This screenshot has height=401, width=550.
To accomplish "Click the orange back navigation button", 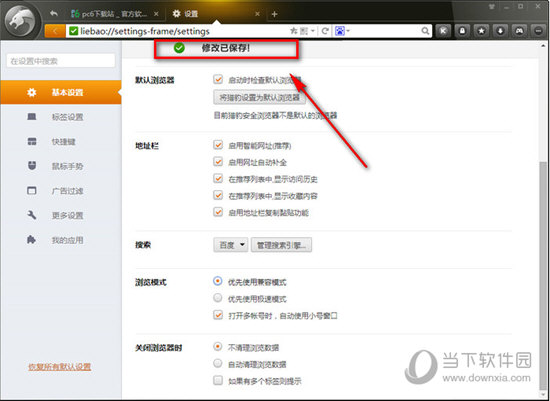I will (x=55, y=31).
